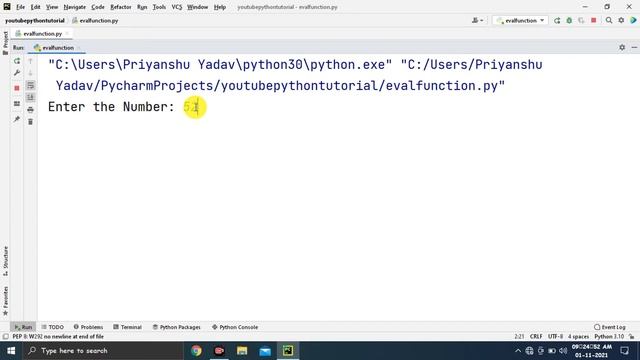Toggle soft-wrap in console output
The height and width of the screenshot is (360, 640).
pos(30,85)
